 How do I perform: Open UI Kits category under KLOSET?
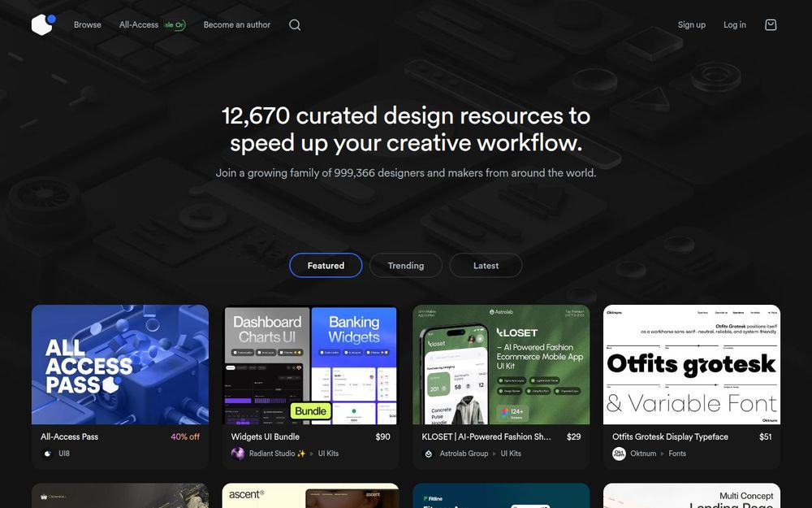pyautogui.click(x=511, y=454)
